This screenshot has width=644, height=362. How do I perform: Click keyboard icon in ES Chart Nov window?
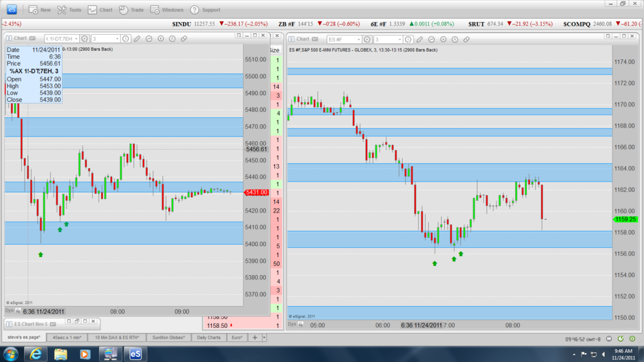pos(53,324)
